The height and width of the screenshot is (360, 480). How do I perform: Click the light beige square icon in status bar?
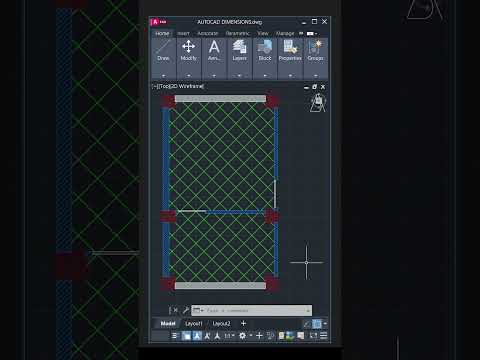pos(301,336)
